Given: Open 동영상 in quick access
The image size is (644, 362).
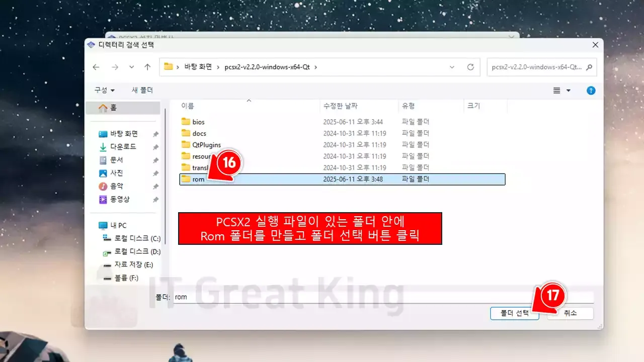Looking at the screenshot, I should [x=120, y=199].
